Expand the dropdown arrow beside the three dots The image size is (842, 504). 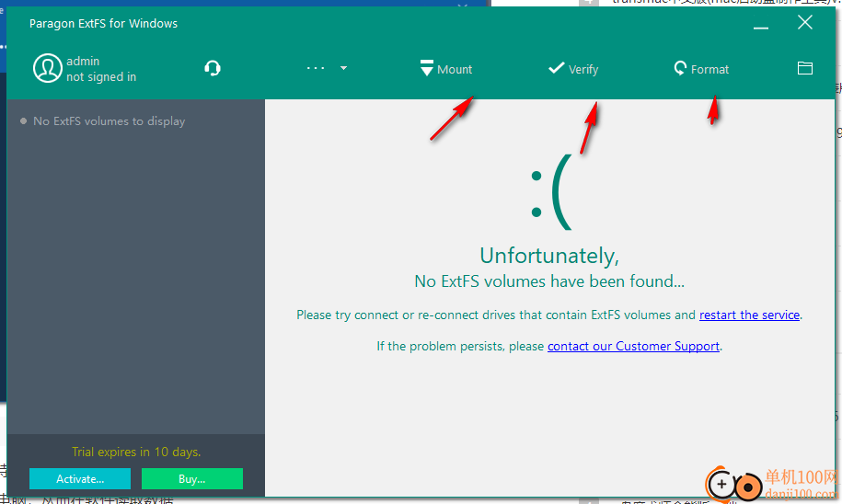343,68
